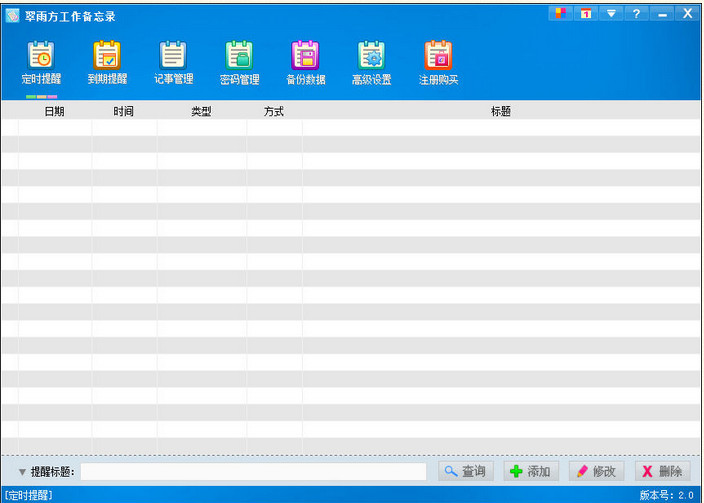The image size is (704, 503).
Task: Minimize the 翠雨方工作备忘录 window
Action: point(662,13)
